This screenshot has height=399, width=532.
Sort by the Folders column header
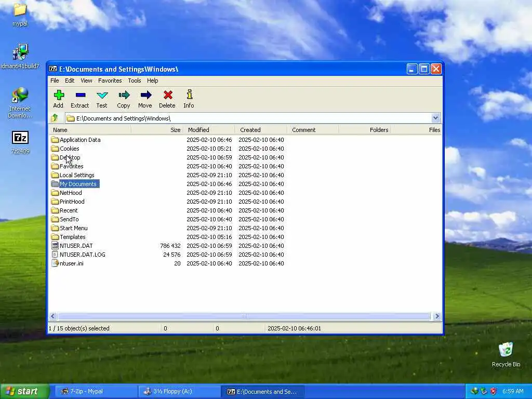pyautogui.click(x=365, y=129)
